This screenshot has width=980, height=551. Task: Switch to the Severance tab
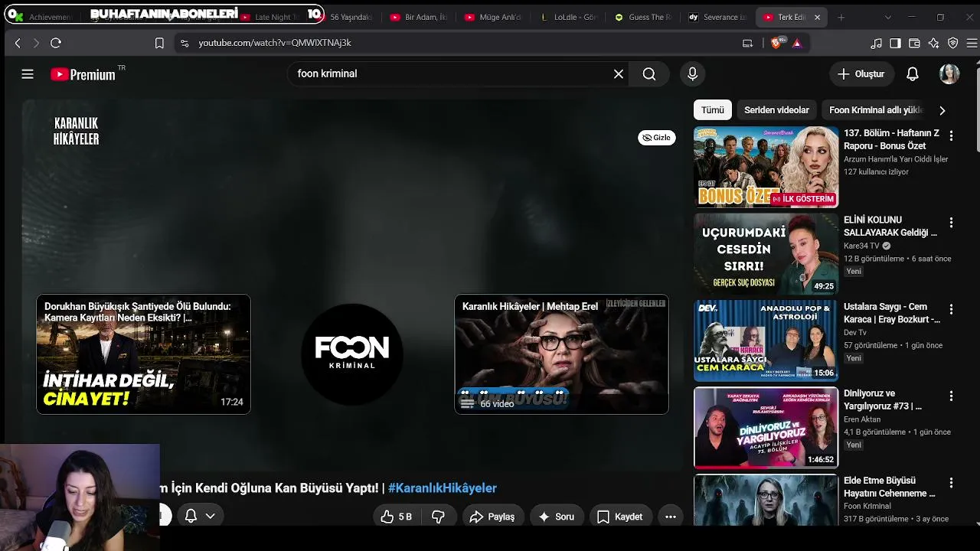717,17
